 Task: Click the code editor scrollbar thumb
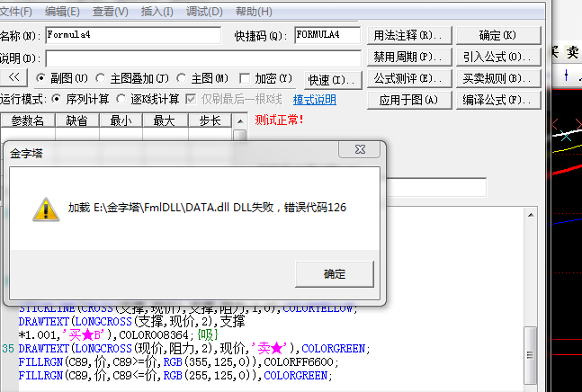[530, 355]
